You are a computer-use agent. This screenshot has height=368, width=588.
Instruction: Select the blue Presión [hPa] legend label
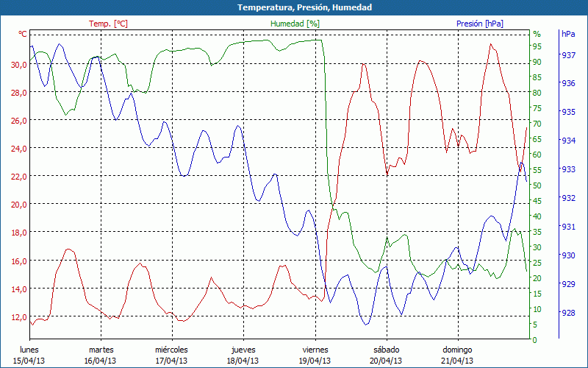click(x=480, y=24)
